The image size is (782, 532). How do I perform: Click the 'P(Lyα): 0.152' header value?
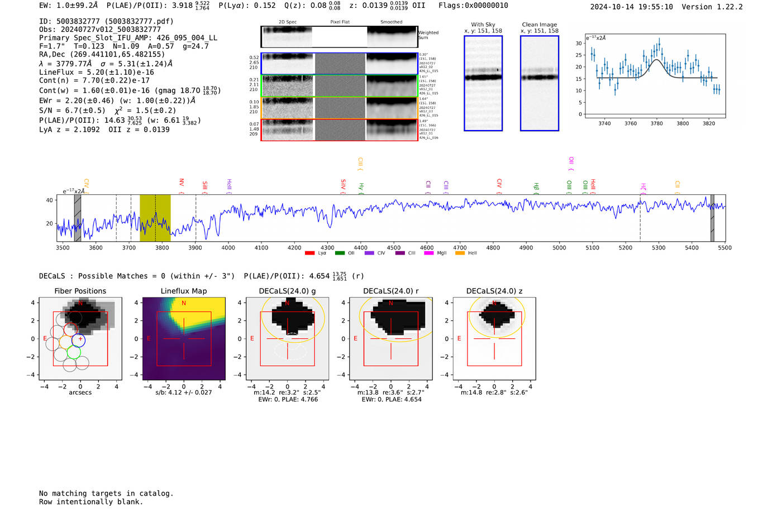[247, 6]
